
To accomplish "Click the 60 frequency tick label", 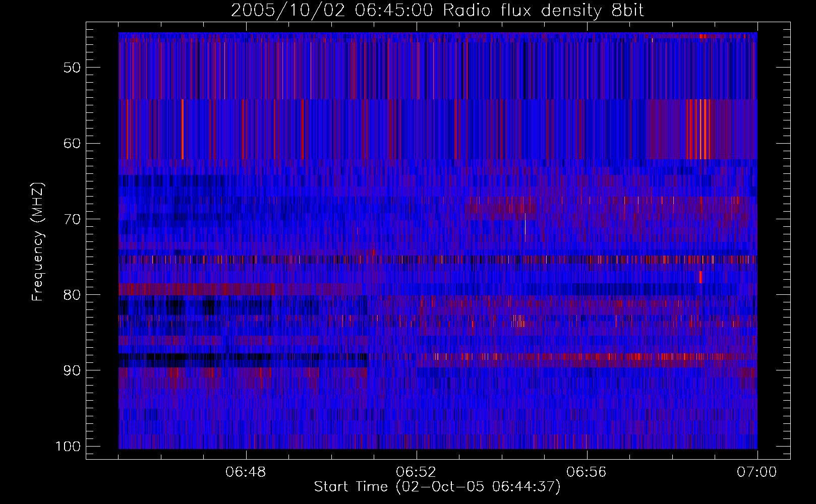I will coord(72,143).
